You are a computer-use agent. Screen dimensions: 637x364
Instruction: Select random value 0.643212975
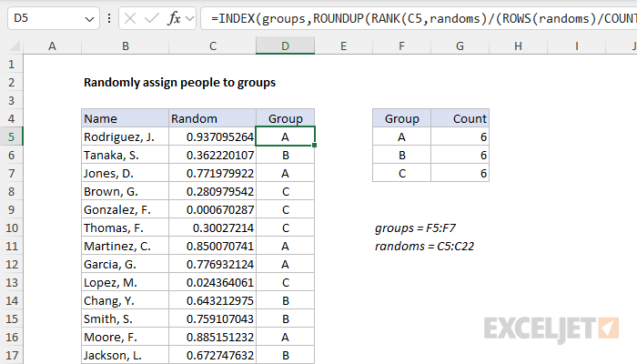(212, 300)
